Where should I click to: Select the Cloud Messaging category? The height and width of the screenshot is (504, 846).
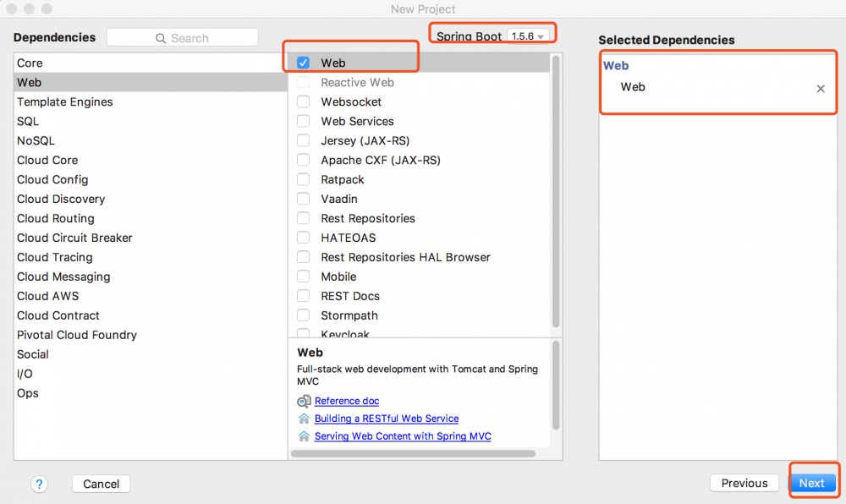pos(63,277)
